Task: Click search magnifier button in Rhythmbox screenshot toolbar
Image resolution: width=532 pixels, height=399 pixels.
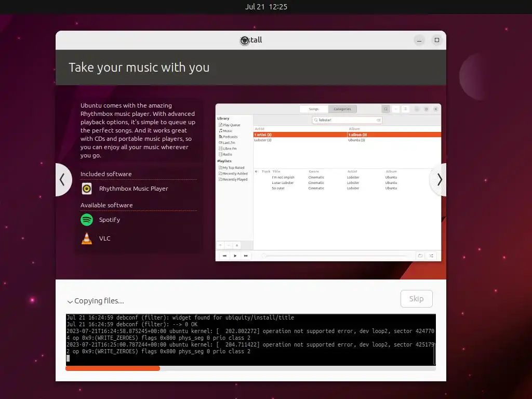Action: click(386, 109)
